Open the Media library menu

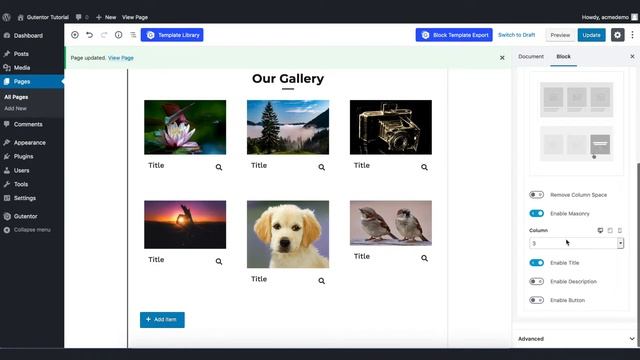pyautogui.click(x=22, y=68)
